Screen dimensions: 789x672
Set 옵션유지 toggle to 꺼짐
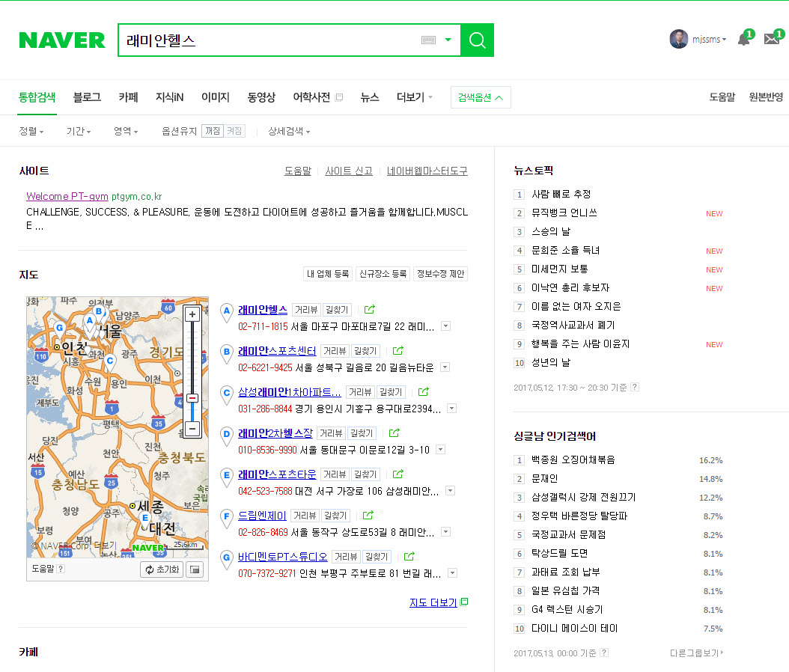pyautogui.click(x=213, y=131)
